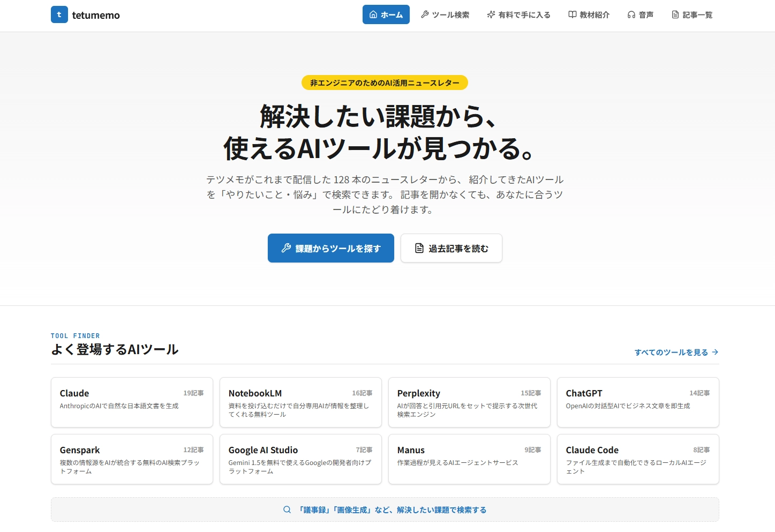Open the ChatGPT tool card
Image resolution: width=775 pixels, height=532 pixels.
pyautogui.click(x=638, y=402)
